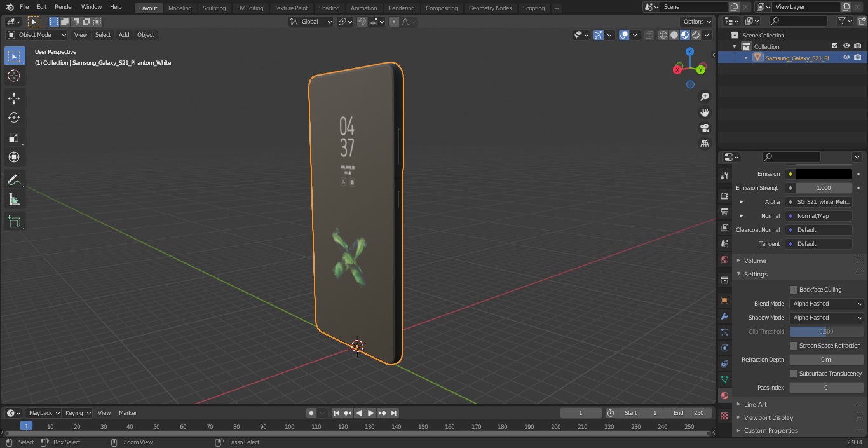Click the zoom viewport magnifier icon
Screen dimensions: 868x448
click(704, 97)
